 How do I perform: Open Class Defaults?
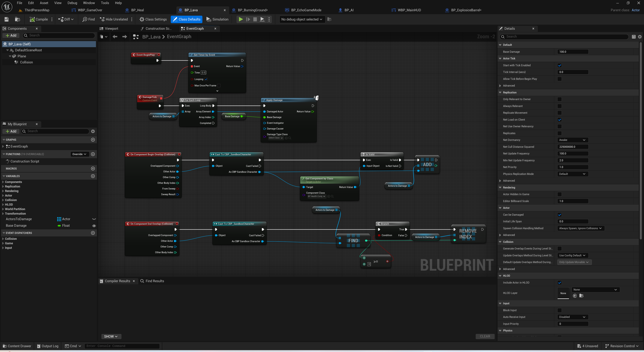tap(187, 19)
